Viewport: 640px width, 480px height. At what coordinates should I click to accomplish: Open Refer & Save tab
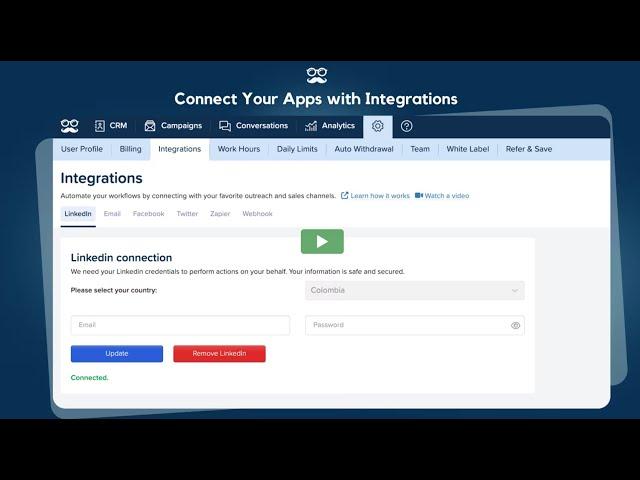[x=529, y=149]
